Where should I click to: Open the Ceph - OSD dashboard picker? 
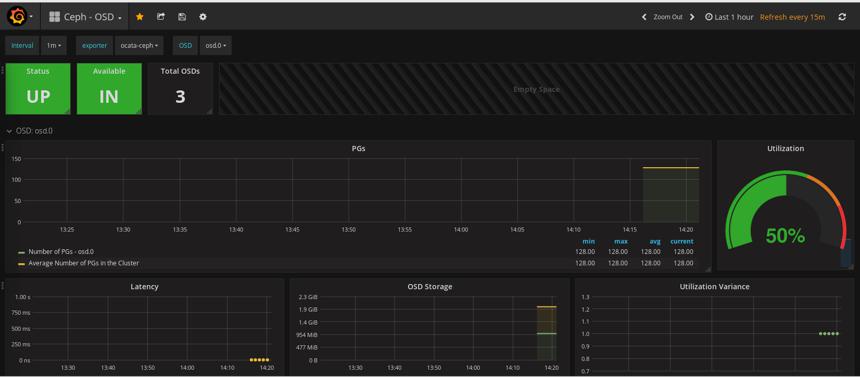[85, 17]
